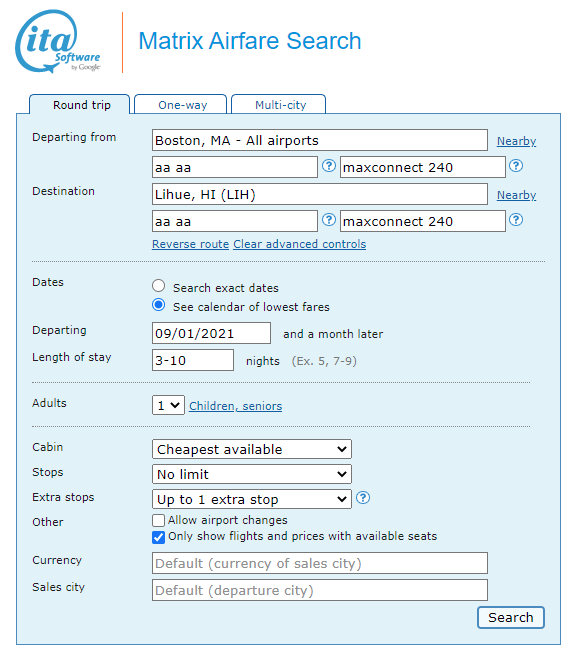This screenshot has width=578, height=652.
Task: Click the '(Ex. 5, 7-9)' hint text
Action: tap(324, 361)
